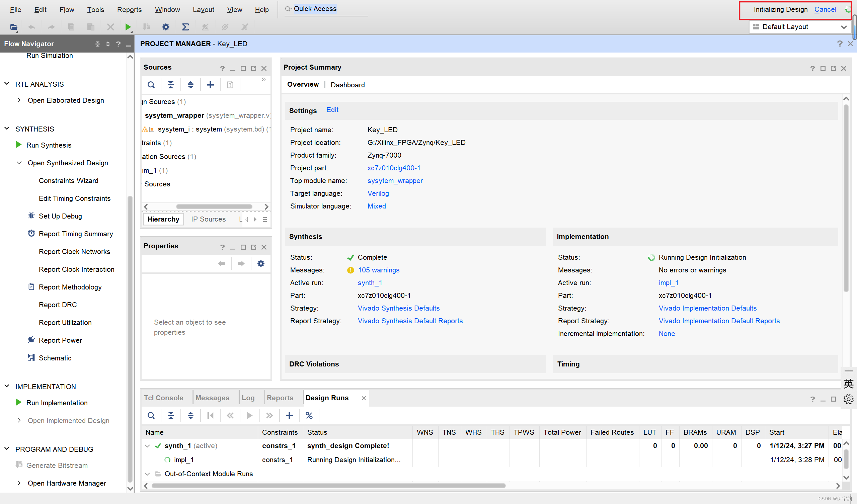Collapse the SYNTHESIS section

(7, 129)
